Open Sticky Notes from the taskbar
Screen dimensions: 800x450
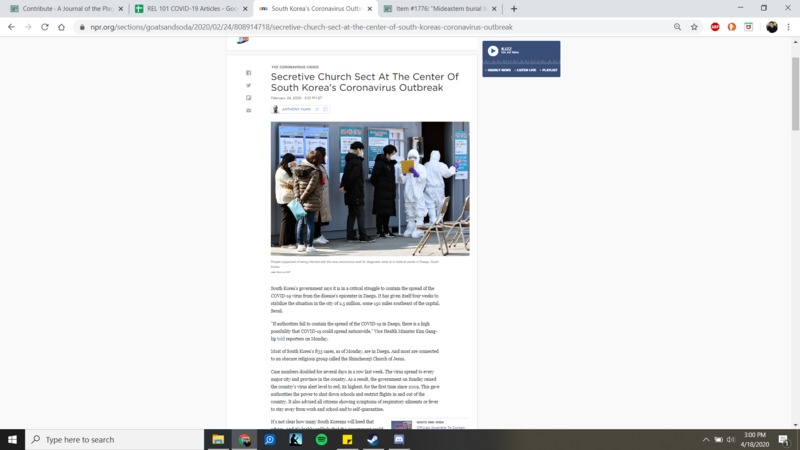coord(347,439)
